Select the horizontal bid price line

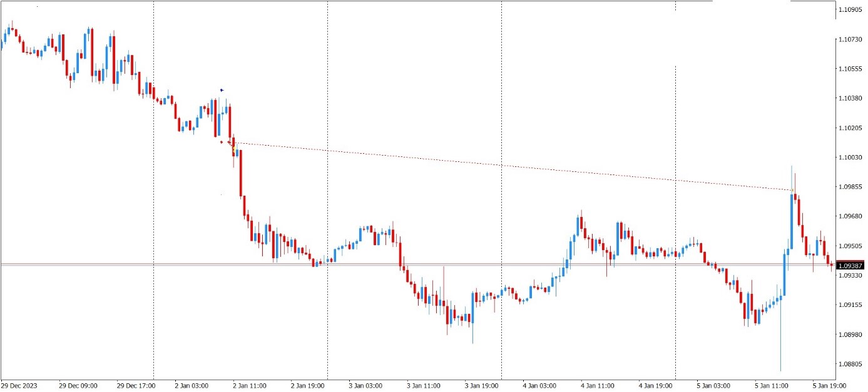point(417,265)
